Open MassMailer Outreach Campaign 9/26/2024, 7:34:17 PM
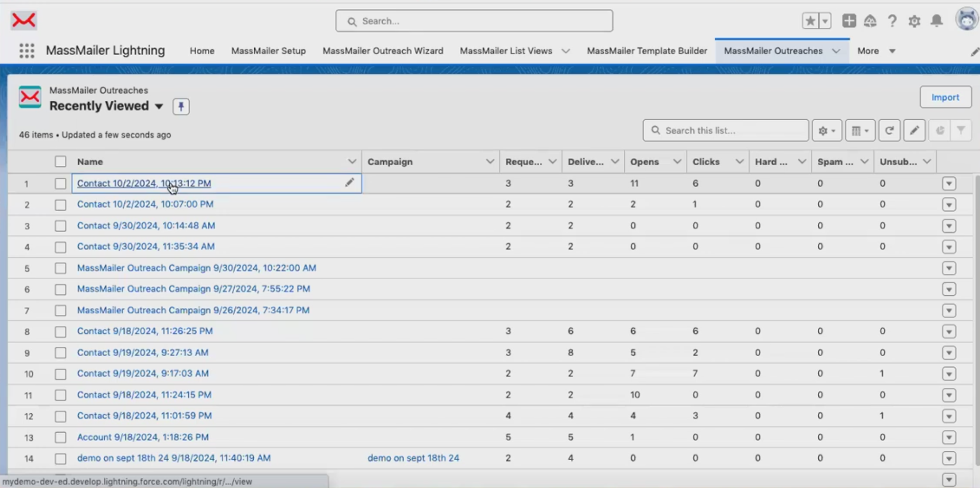 coord(193,310)
